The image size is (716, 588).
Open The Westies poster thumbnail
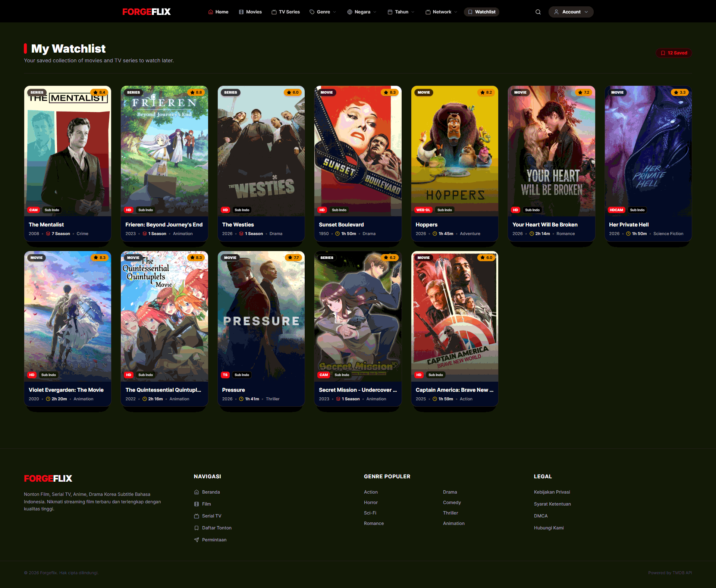261,151
